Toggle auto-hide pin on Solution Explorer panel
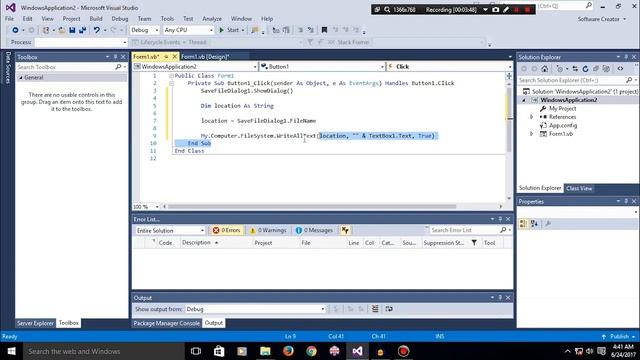Screen dimensions: 640x360 click(626, 57)
